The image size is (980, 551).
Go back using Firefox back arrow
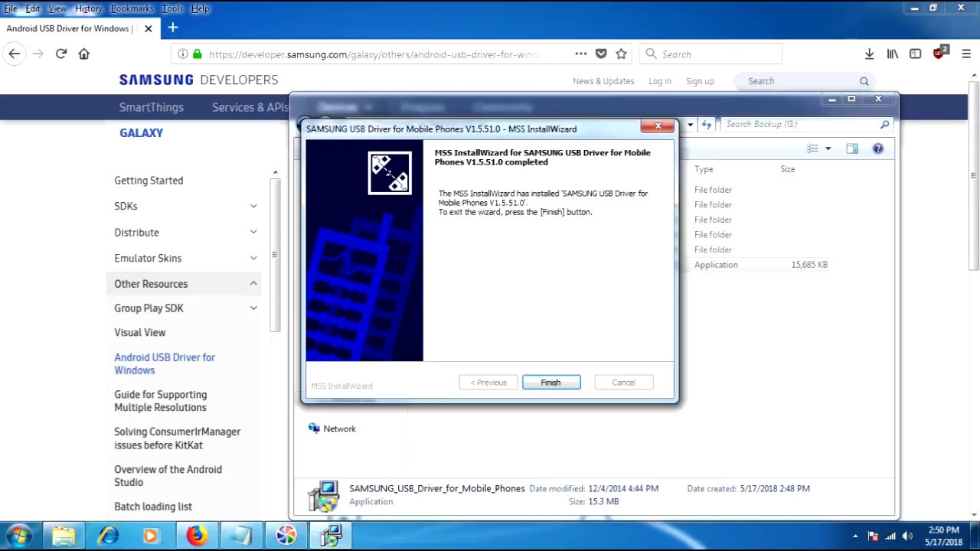(15, 54)
